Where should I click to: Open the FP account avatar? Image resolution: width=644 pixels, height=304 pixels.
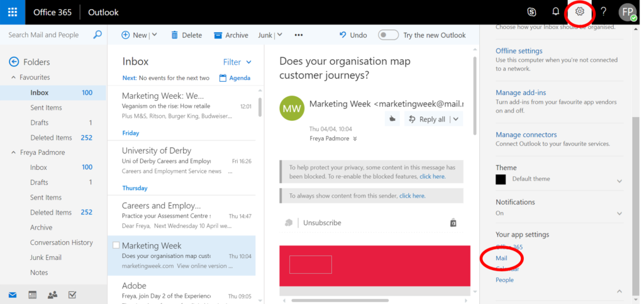(628, 12)
